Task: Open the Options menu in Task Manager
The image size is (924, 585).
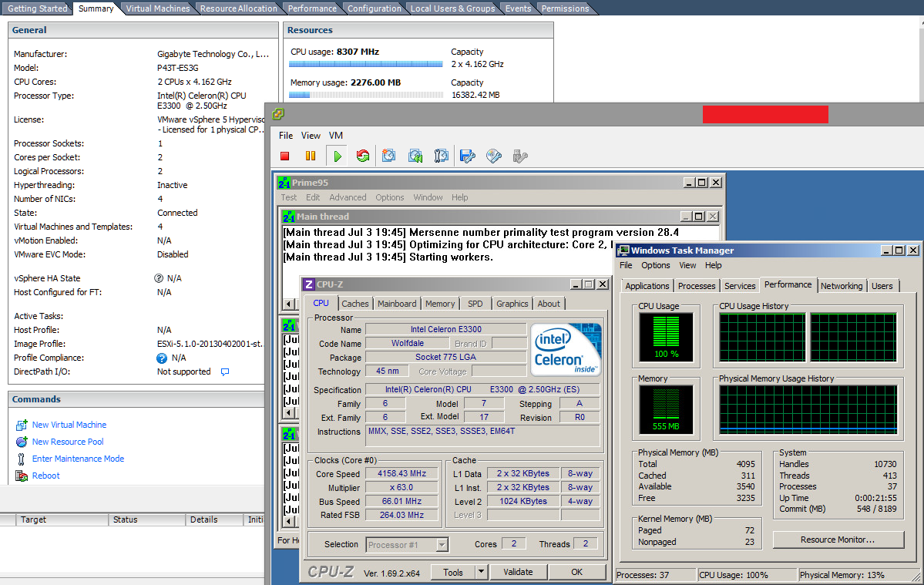Action: (x=656, y=266)
